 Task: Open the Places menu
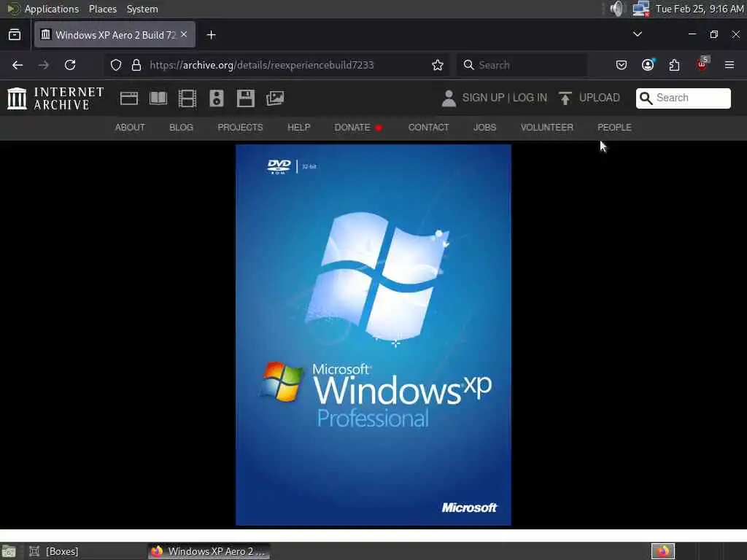coord(102,9)
